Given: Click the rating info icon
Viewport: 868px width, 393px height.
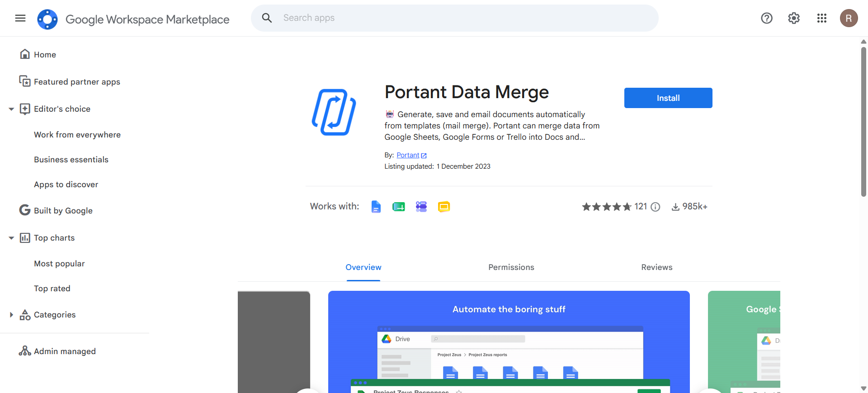Looking at the screenshot, I should (656, 207).
